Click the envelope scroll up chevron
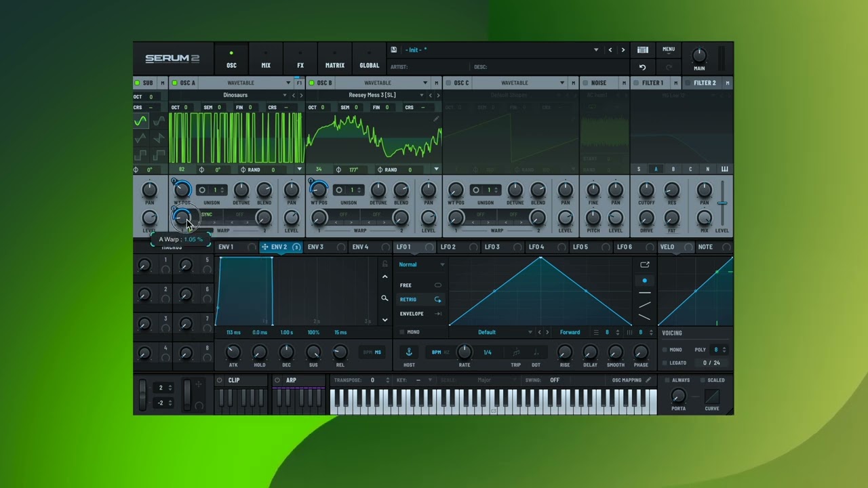The height and width of the screenshot is (488, 868). tap(384, 277)
